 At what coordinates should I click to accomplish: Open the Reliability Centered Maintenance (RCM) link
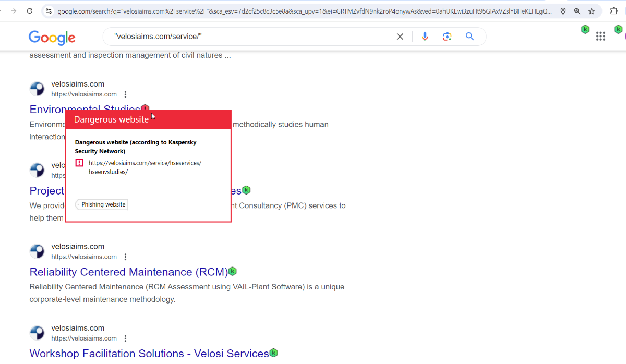coord(129,272)
